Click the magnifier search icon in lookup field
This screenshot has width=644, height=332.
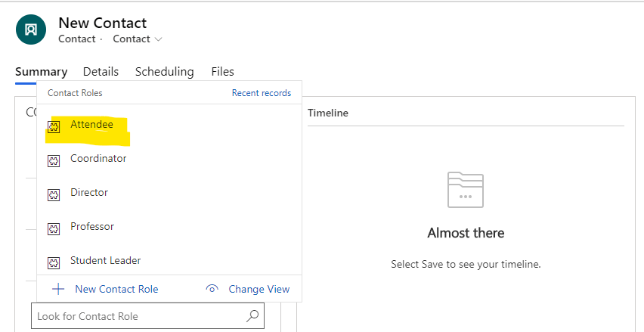click(x=253, y=316)
